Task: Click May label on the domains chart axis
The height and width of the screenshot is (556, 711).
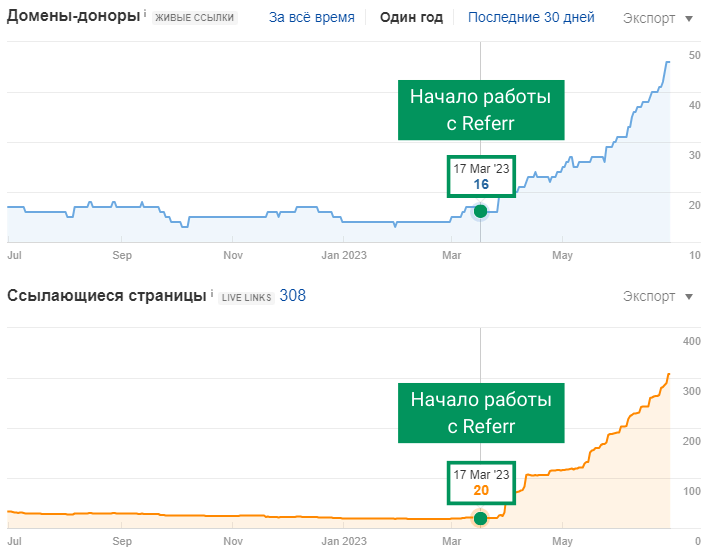Action: [x=562, y=255]
